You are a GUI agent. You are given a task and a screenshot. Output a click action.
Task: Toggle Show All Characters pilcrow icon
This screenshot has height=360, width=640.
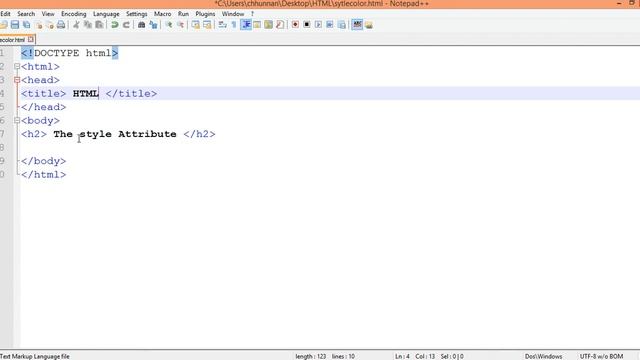coord(234,25)
